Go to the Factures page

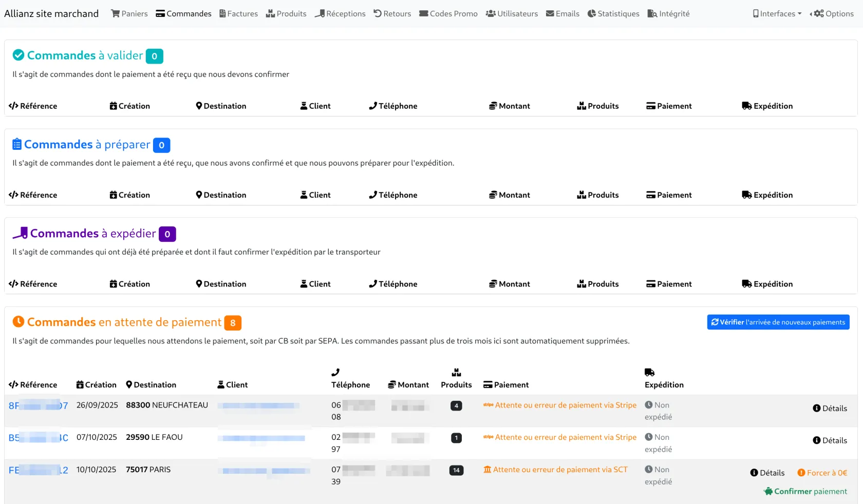point(238,14)
